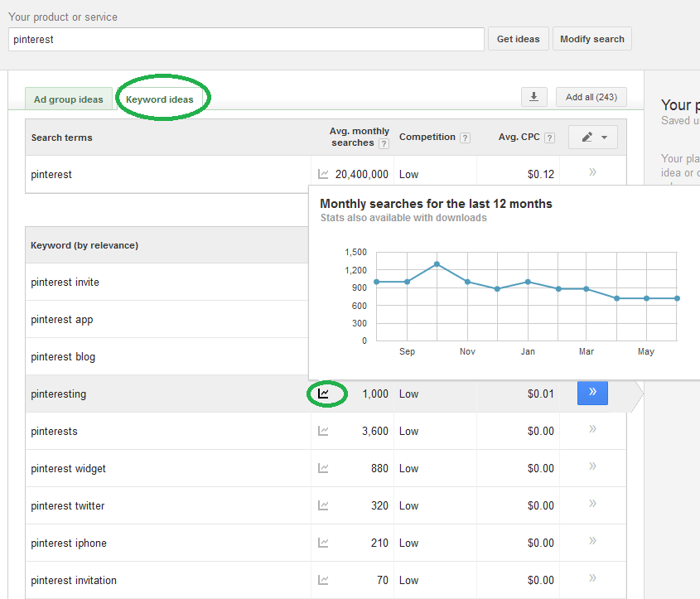Open help icon next to Competition

point(466,138)
